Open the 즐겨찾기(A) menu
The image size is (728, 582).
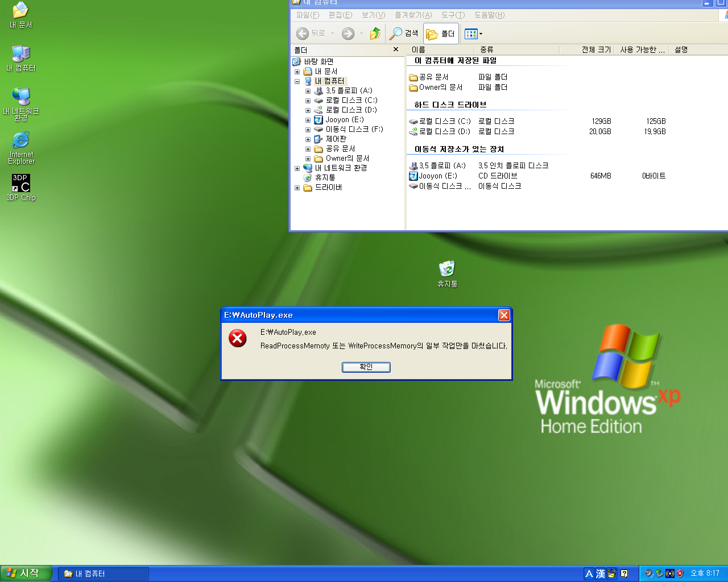tap(413, 15)
